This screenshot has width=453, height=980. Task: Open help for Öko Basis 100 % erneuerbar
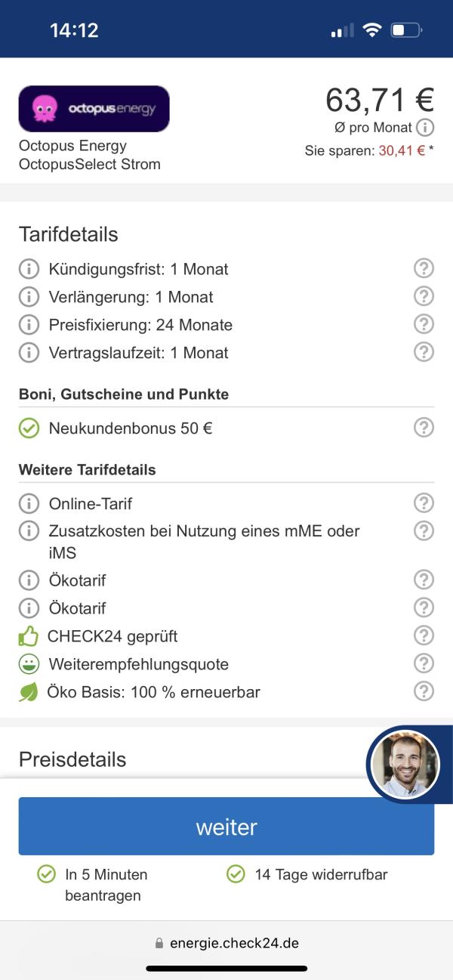click(x=424, y=691)
